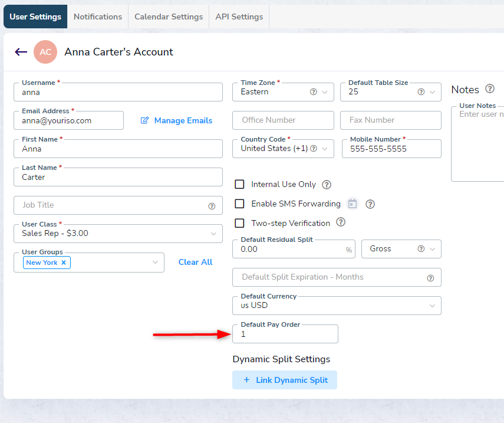Click Clear All next to User Groups
This screenshot has width=504, height=423.
[x=195, y=262]
